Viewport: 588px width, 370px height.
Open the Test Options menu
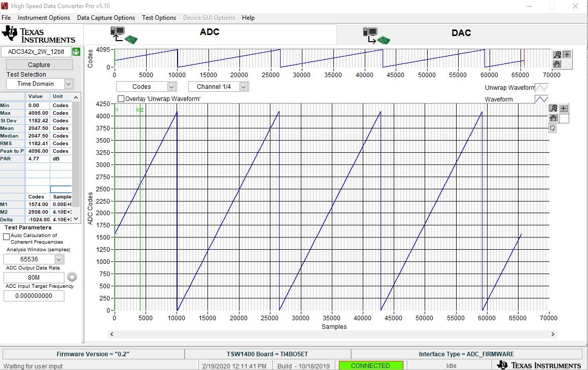point(159,18)
